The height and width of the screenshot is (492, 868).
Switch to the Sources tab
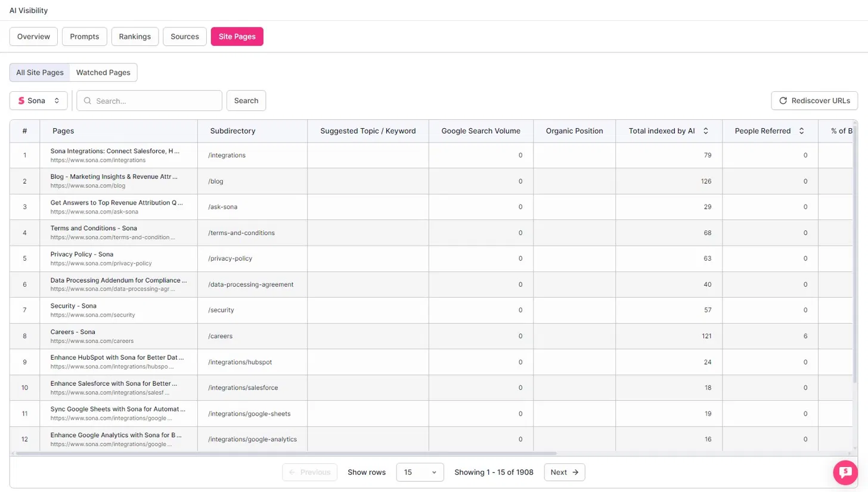185,36
